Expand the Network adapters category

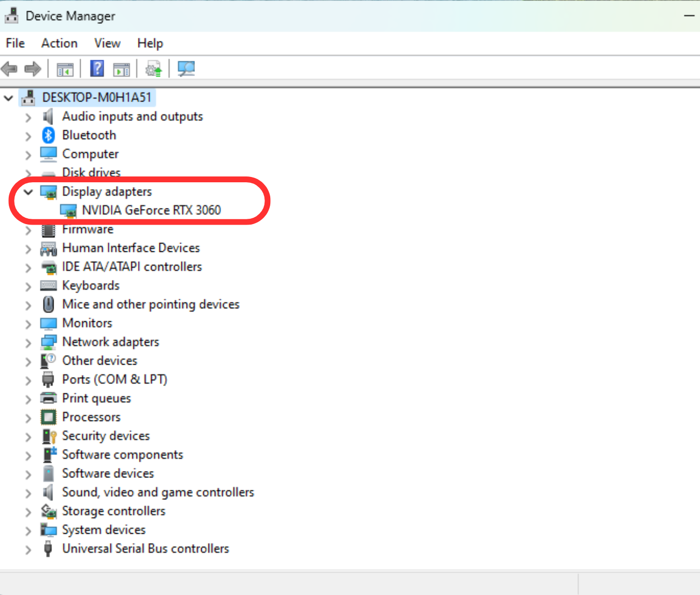coord(28,343)
